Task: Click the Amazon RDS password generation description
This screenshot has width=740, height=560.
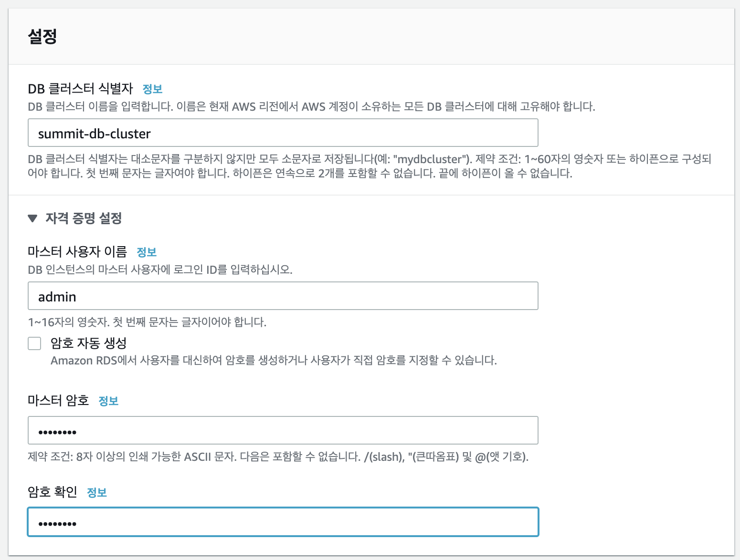Action: (x=274, y=361)
